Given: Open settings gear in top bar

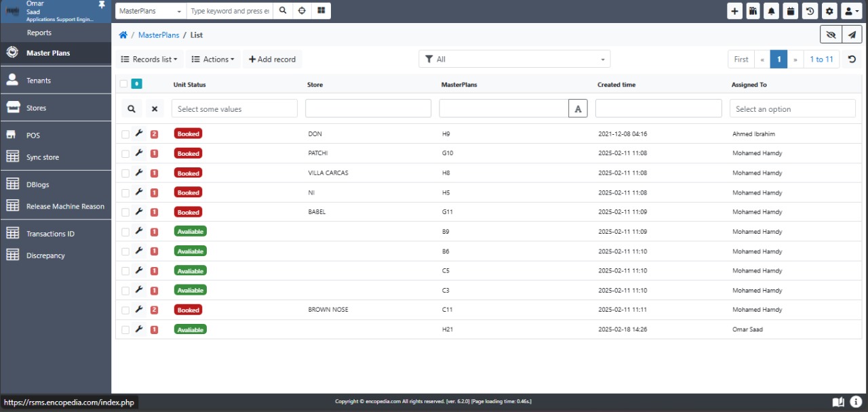Looking at the screenshot, I should point(829,11).
